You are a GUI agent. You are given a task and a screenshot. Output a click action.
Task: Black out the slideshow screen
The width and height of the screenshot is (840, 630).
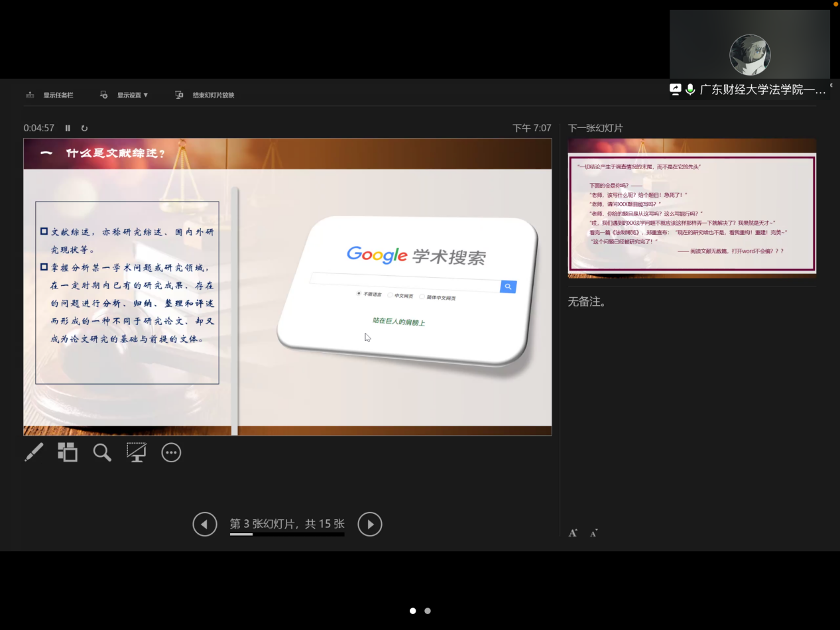click(x=137, y=452)
